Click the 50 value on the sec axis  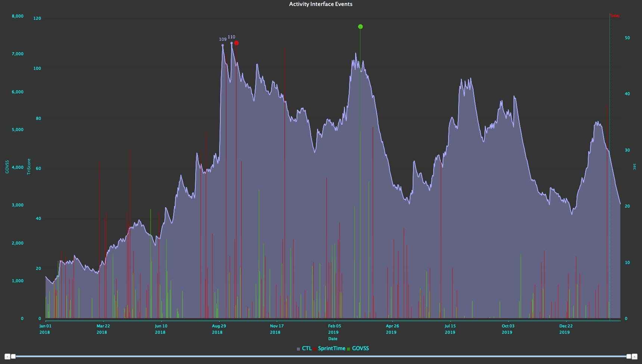627,38
